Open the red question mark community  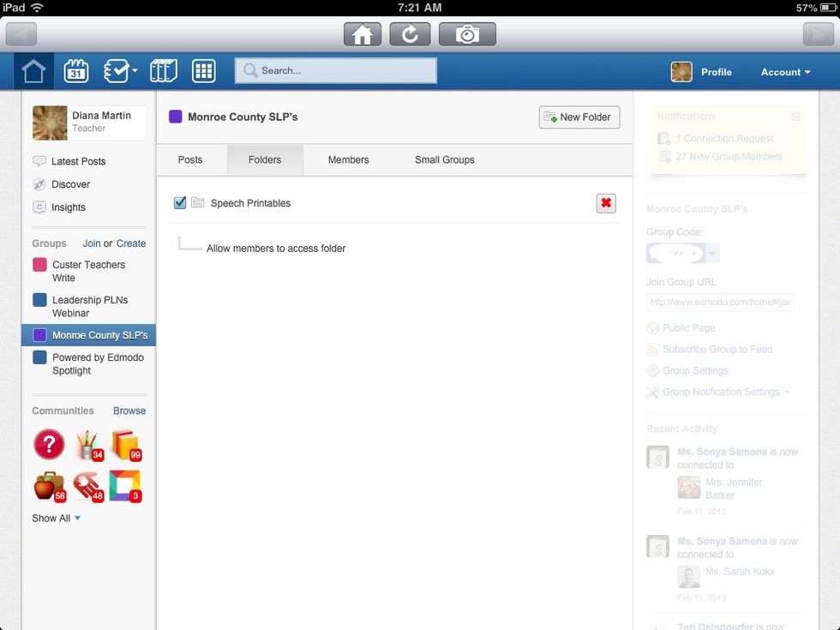tap(50, 444)
